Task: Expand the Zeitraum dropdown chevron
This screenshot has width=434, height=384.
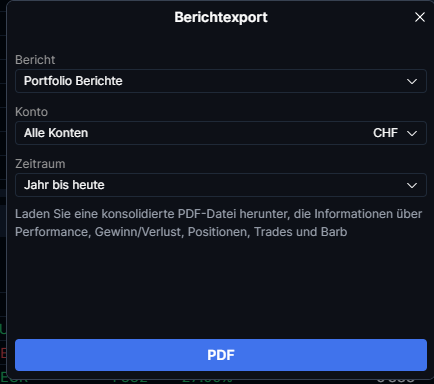Action: (x=412, y=185)
